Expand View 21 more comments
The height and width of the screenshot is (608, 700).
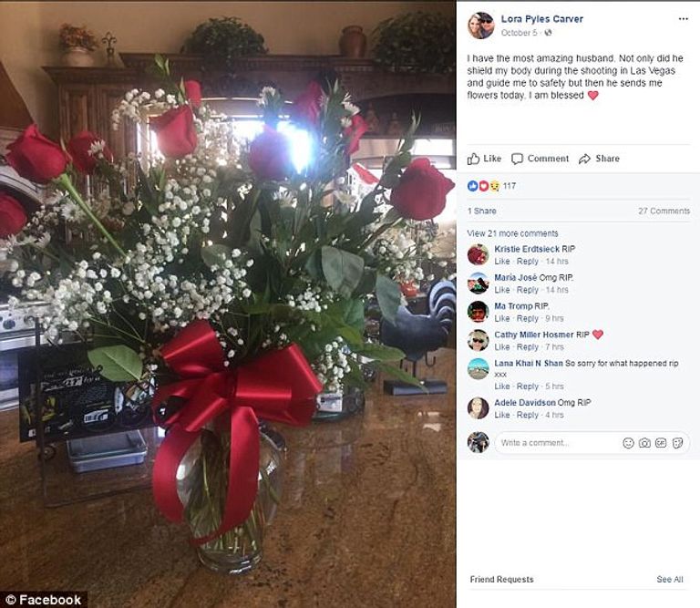(x=512, y=233)
